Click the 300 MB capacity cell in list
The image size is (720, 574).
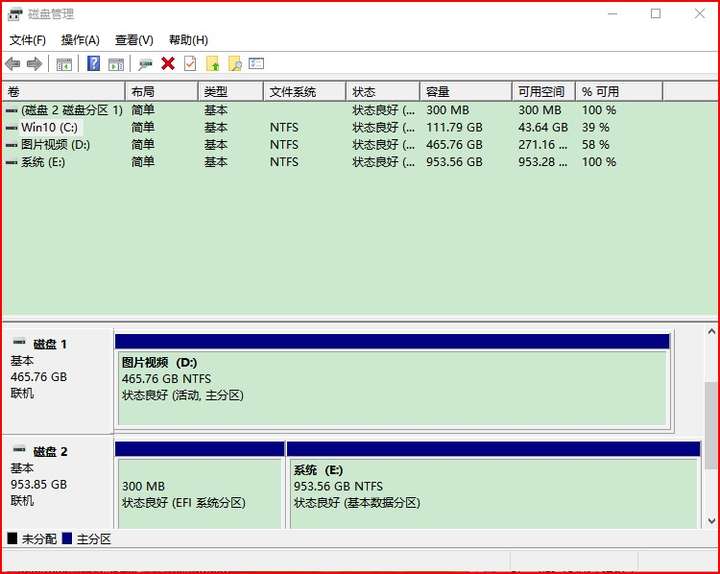coord(448,110)
